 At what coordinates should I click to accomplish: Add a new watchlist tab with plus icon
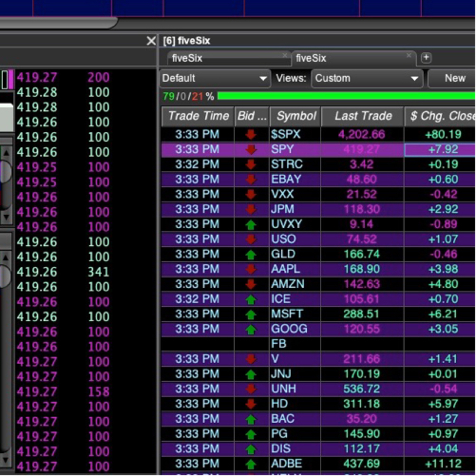(426, 58)
